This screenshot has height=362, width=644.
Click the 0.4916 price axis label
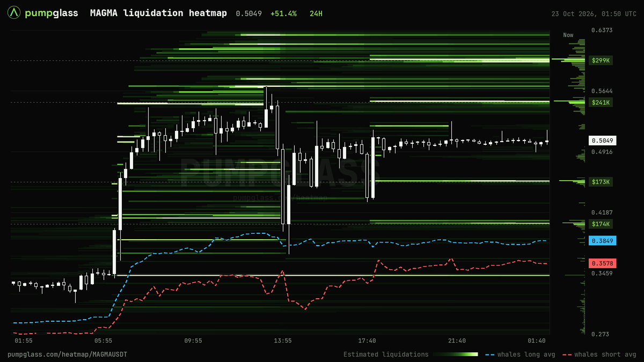tap(602, 152)
